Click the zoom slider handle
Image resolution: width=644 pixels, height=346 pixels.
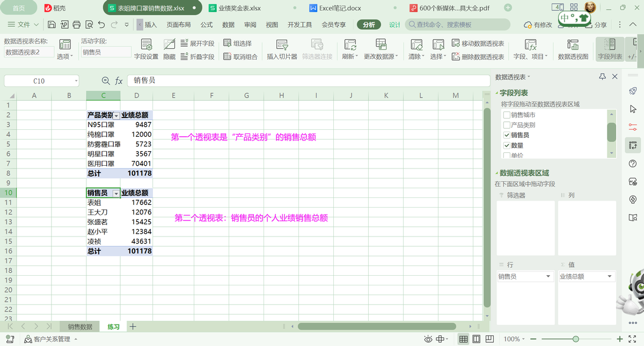[x=576, y=339]
